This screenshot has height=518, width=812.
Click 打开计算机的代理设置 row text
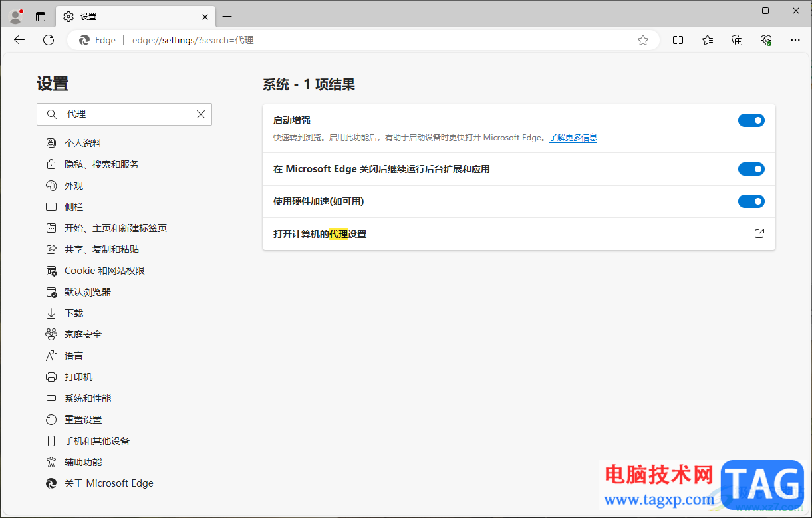tap(320, 234)
